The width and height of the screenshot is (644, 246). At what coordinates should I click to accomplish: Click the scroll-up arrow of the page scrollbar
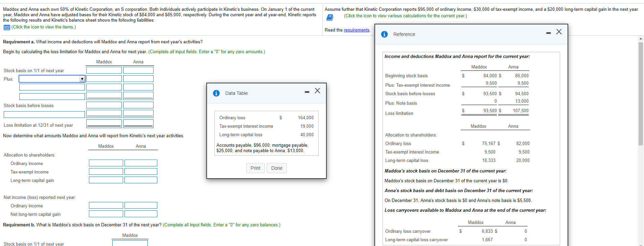(641, 39)
